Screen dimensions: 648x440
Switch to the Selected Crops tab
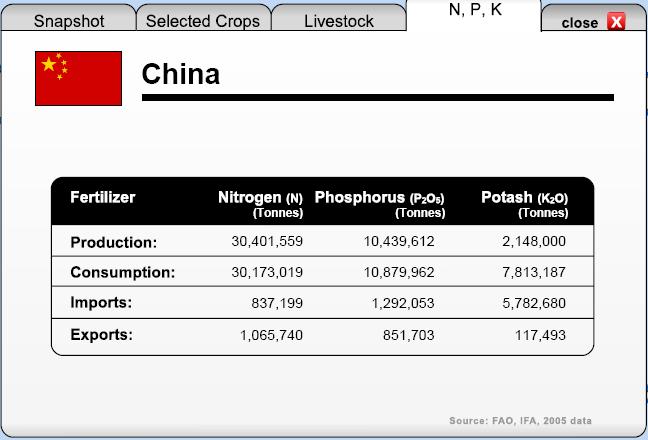point(203,18)
